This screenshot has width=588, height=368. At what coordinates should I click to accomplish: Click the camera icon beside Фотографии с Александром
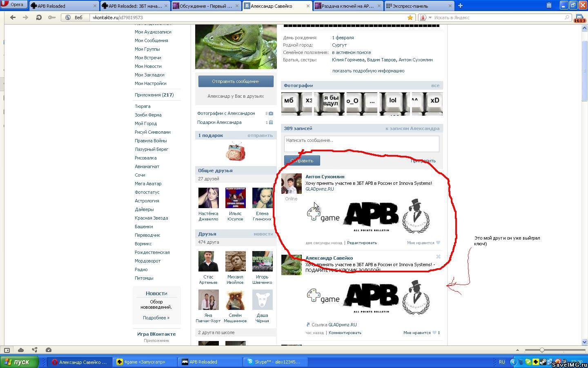[x=271, y=114]
